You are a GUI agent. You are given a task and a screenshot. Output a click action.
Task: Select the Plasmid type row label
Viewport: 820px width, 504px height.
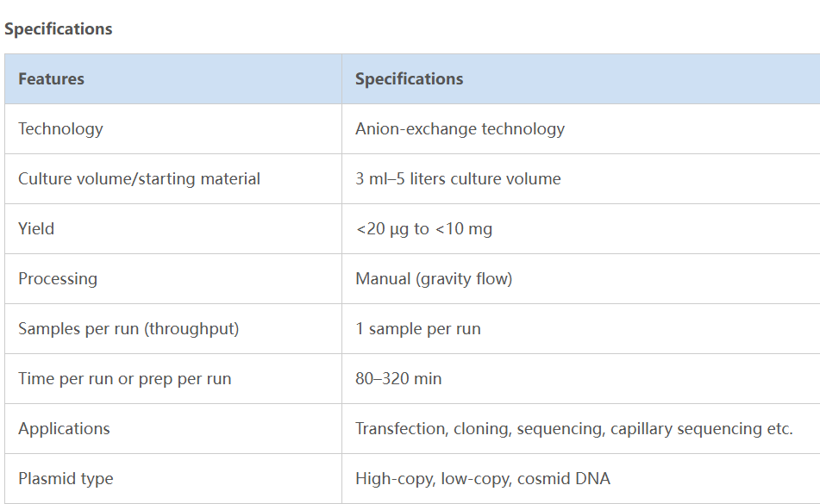(x=66, y=479)
